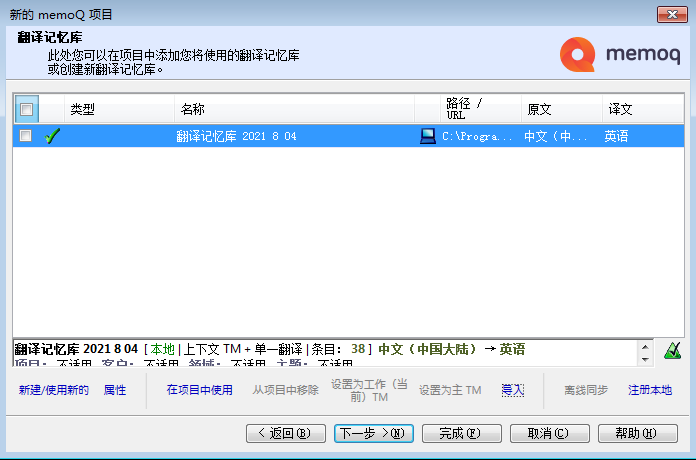Click the 英语 target language cell
This screenshot has width=696, height=460.
[616, 136]
